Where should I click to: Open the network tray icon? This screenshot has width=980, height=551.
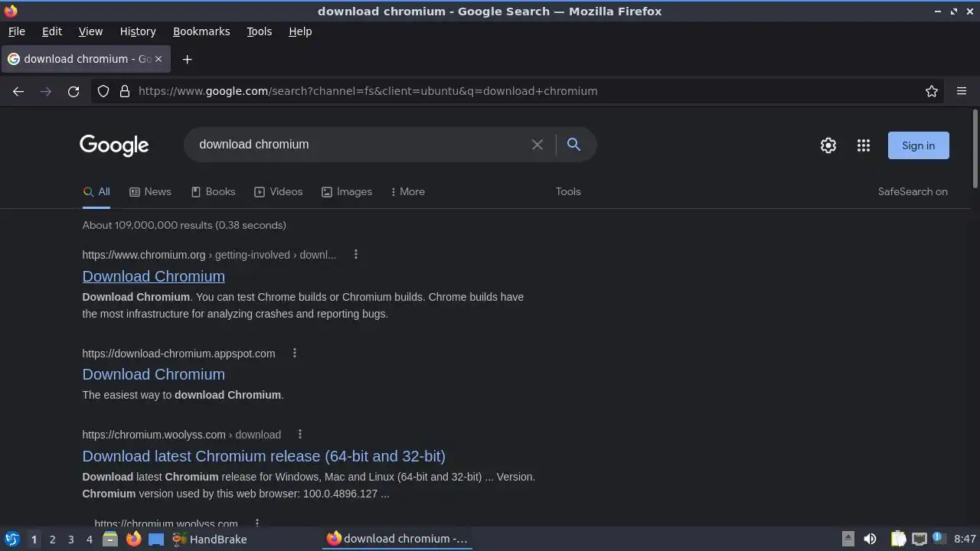click(920, 539)
